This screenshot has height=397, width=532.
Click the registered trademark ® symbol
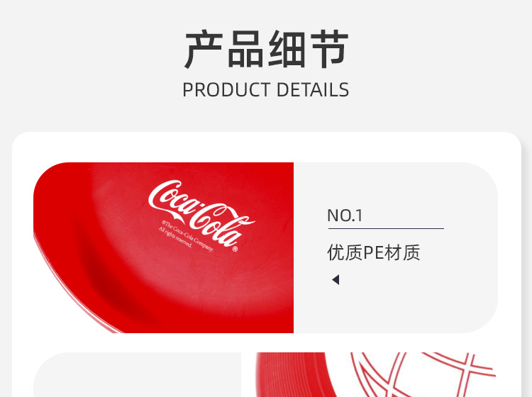point(235,250)
